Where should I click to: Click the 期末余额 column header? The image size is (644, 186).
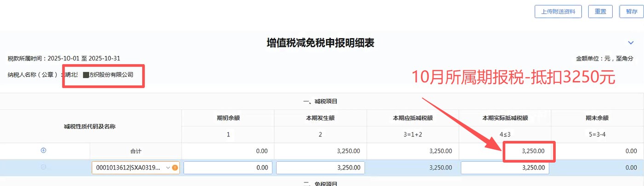click(x=597, y=118)
